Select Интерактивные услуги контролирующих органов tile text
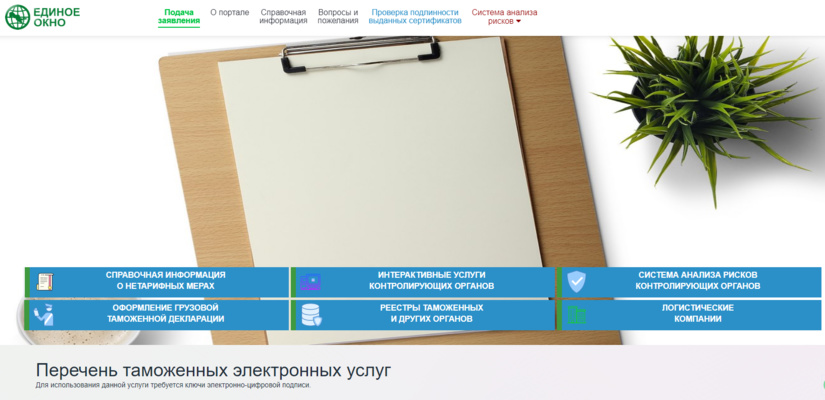 (431, 281)
